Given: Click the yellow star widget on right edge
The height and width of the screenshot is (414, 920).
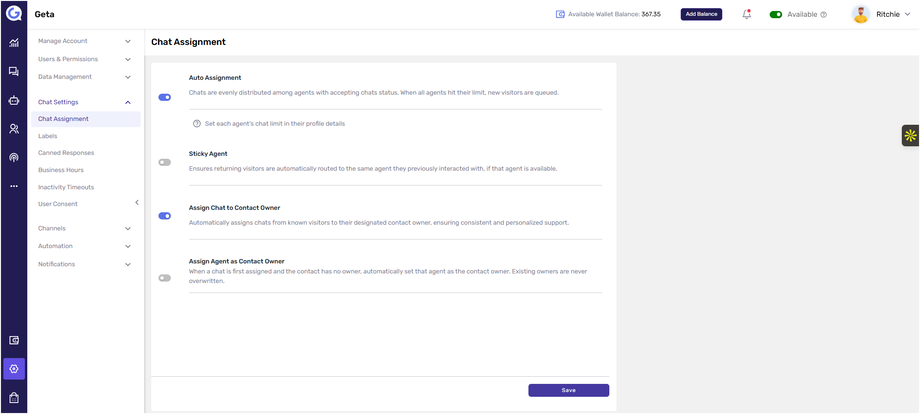Looking at the screenshot, I should (x=910, y=135).
